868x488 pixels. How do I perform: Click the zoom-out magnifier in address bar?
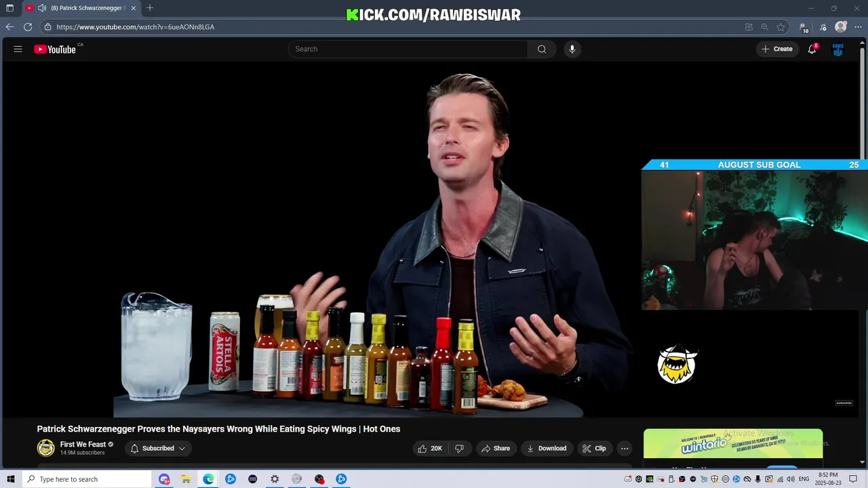click(765, 27)
